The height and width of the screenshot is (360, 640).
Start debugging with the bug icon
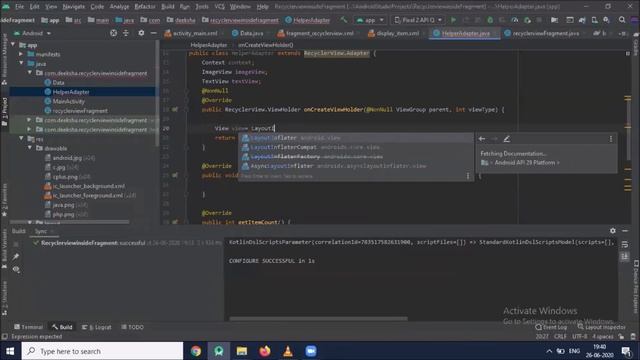coord(490,20)
